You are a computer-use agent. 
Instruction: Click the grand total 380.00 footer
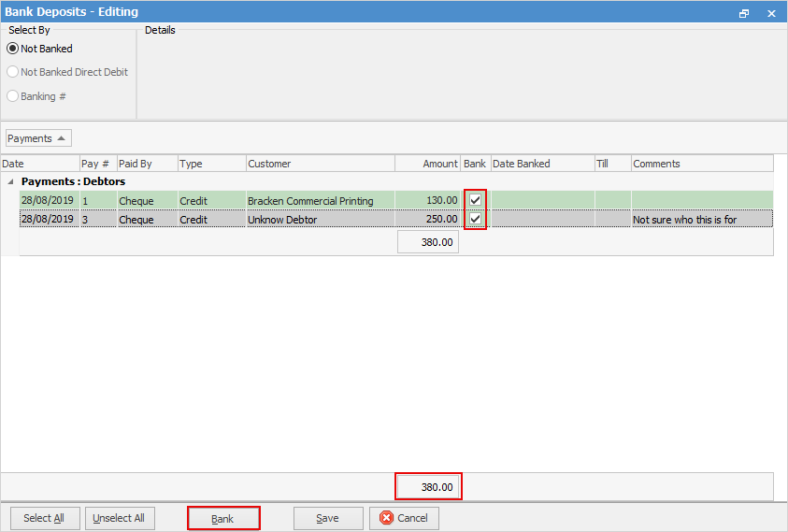click(x=428, y=487)
